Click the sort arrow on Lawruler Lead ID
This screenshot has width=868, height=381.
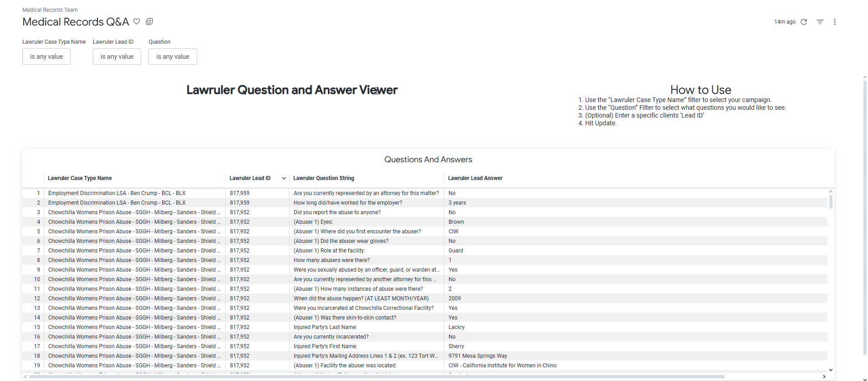tap(284, 178)
